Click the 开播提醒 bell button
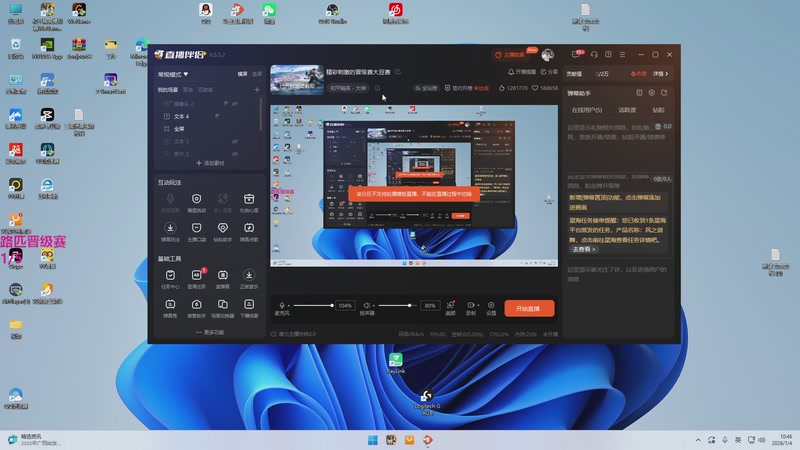The height and width of the screenshot is (450, 800). [x=521, y=72]
